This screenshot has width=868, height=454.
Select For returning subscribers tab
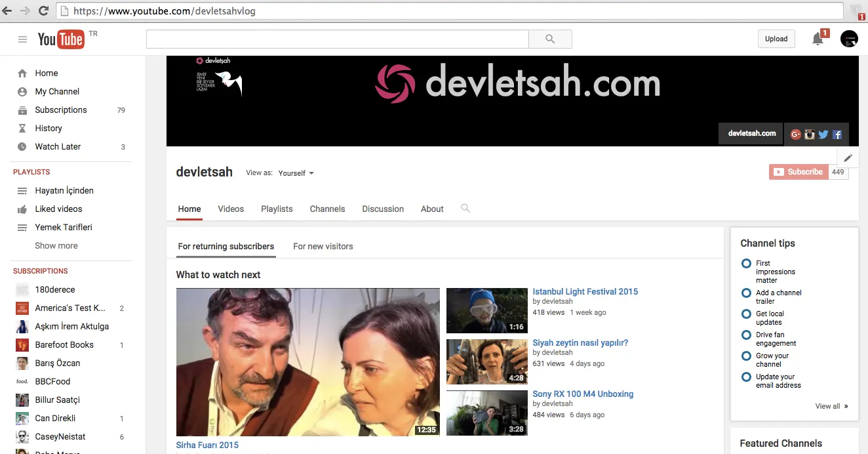click(x=226, y=246)
